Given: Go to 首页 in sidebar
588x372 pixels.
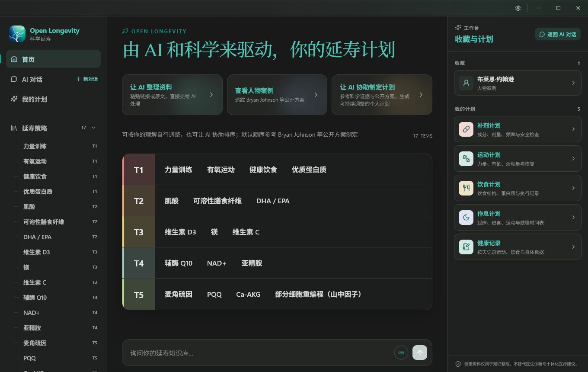Looking at the screenshot, I should [x=54, y=59].
